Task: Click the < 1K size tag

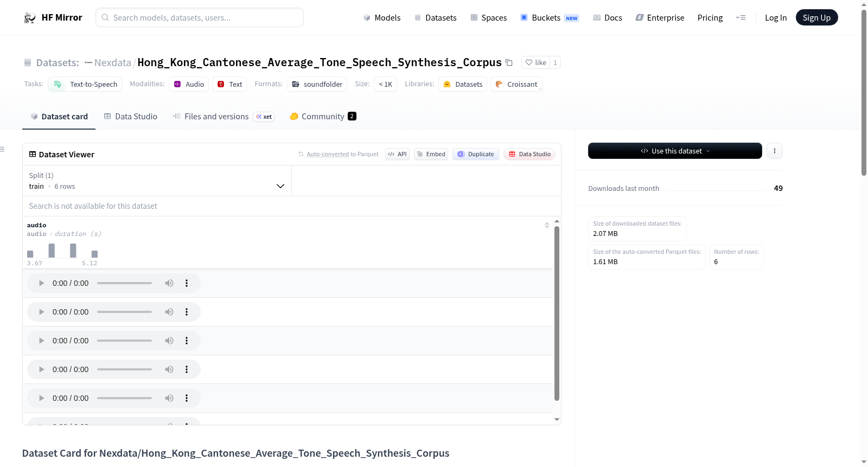Action: pyautogui.click(x=385, y=84)
